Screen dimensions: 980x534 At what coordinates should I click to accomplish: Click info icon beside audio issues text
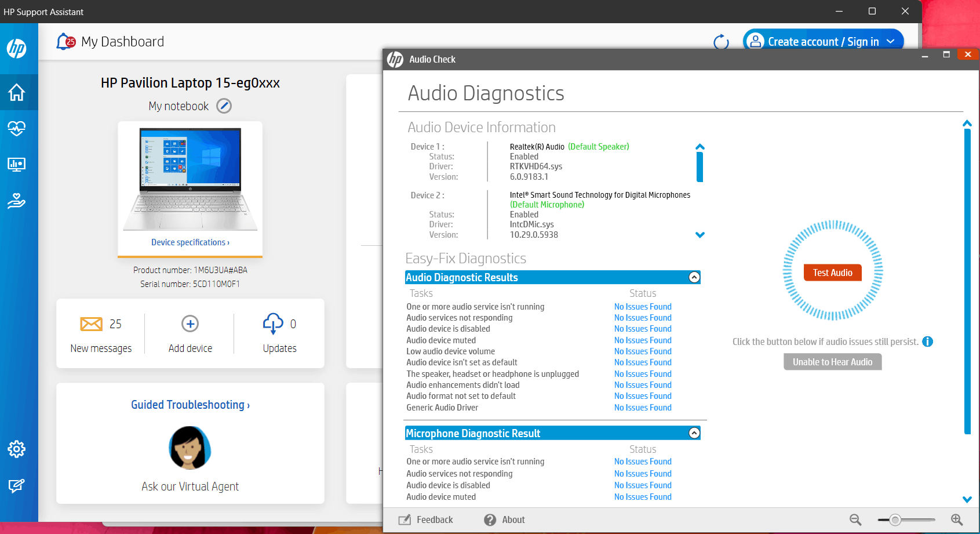(x=927, y=342)
